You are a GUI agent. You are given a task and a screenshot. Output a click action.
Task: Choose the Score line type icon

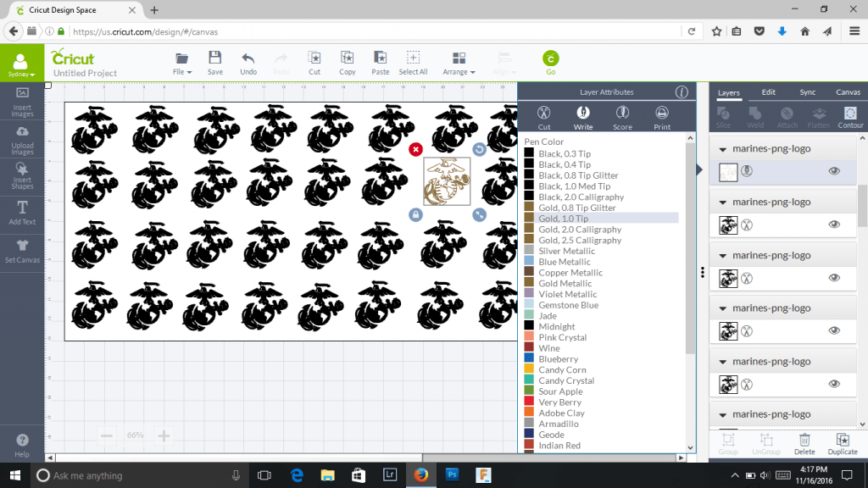(622, 113)
